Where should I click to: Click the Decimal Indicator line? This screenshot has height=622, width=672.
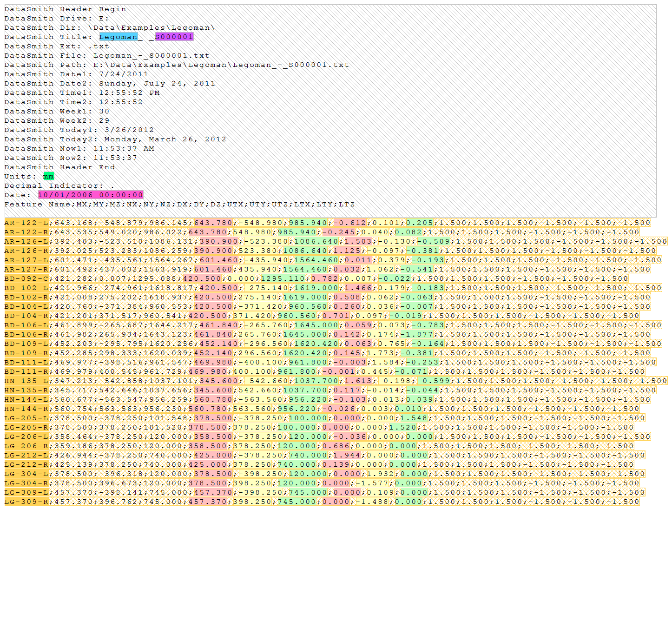[x=59, y=185]
